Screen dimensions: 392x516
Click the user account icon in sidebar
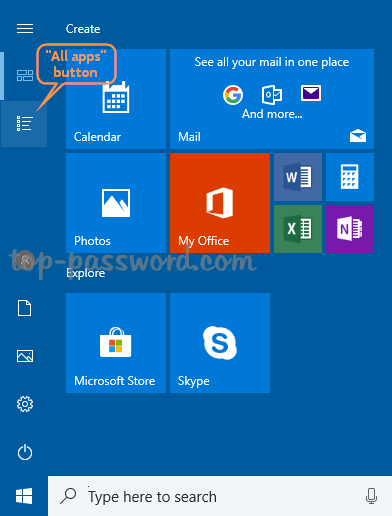[x=25, y=260]
